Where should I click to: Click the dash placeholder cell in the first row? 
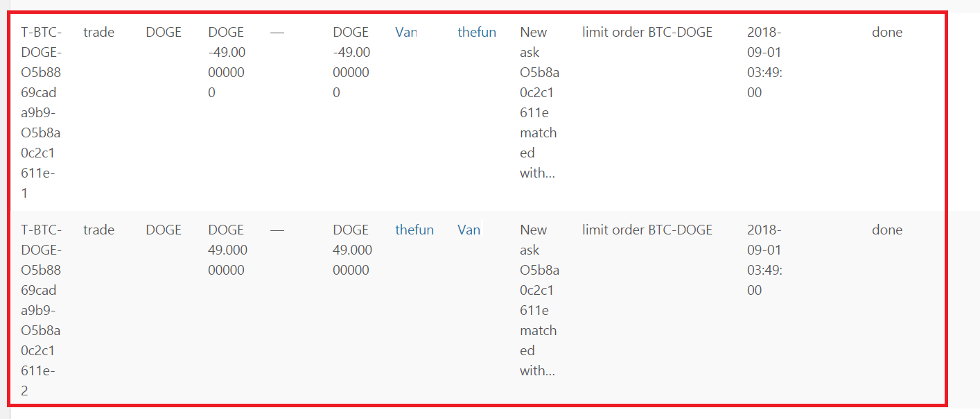coord(277,32)
